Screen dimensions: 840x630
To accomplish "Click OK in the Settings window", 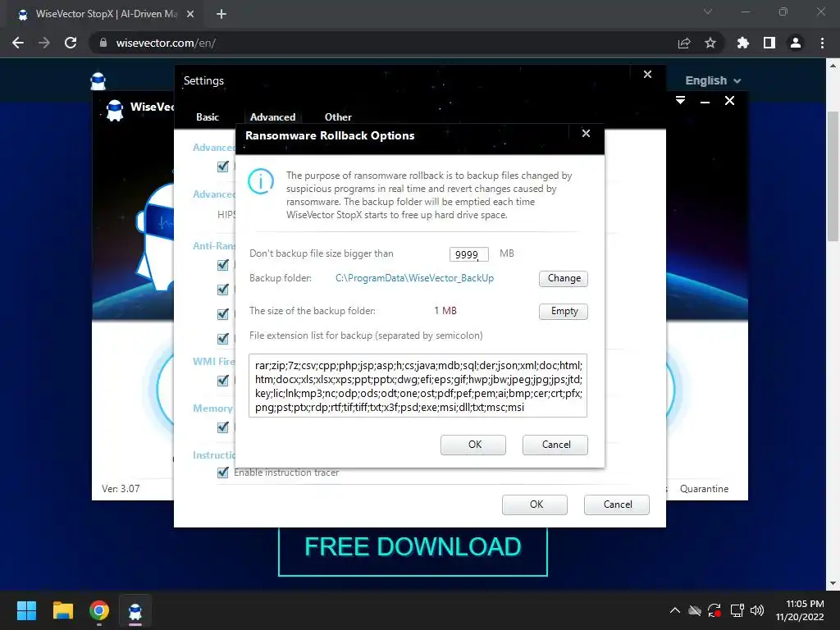I will click(x=535, y=504).
